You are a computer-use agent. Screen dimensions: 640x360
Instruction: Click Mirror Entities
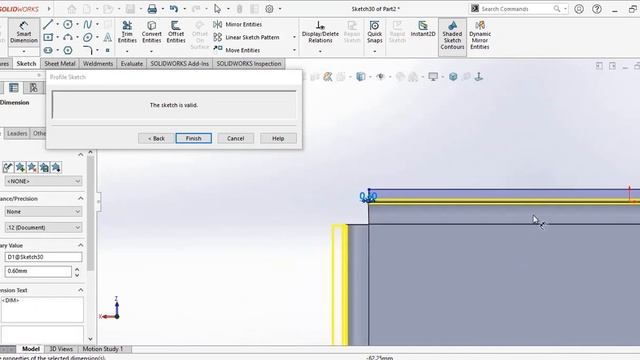click(x=238, y=24)
